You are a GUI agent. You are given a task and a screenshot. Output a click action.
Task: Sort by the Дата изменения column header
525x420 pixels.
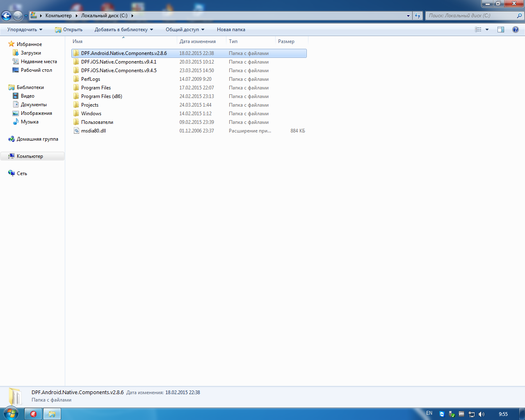click(197, 41)
